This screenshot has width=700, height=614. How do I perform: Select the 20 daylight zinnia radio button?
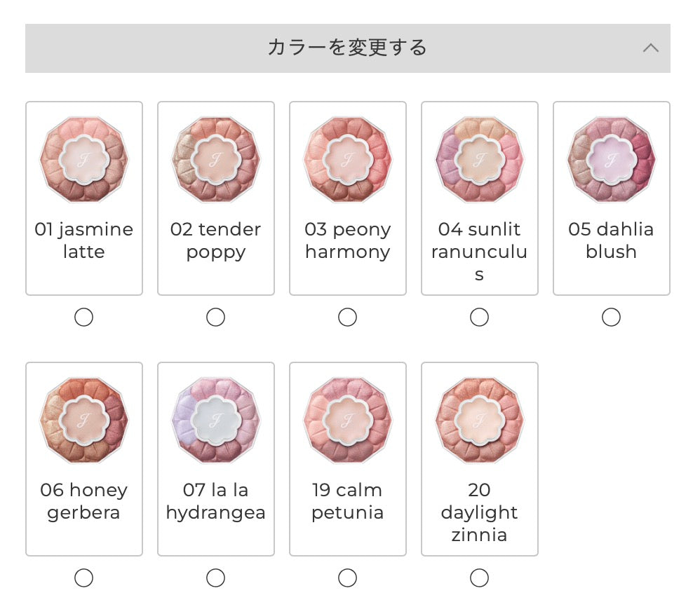pos(480,578)
